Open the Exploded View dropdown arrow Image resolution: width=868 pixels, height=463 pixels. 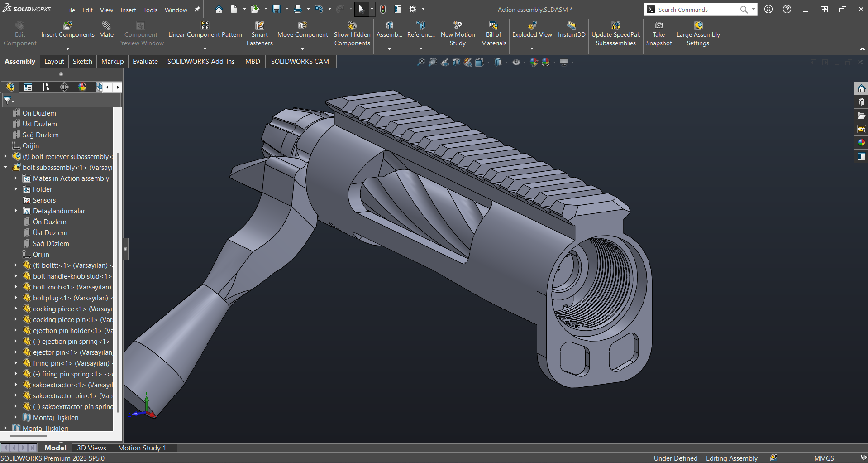coord(532,49)
